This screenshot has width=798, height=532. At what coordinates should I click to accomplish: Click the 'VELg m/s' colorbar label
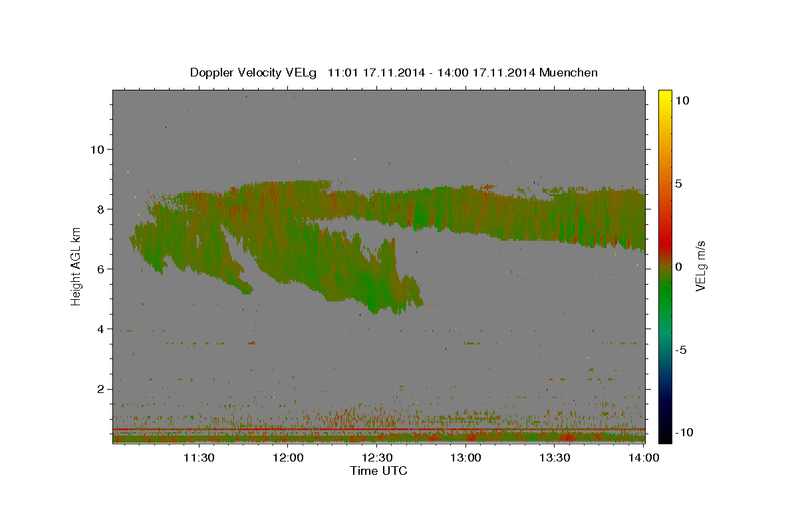(x=700, y=266)
